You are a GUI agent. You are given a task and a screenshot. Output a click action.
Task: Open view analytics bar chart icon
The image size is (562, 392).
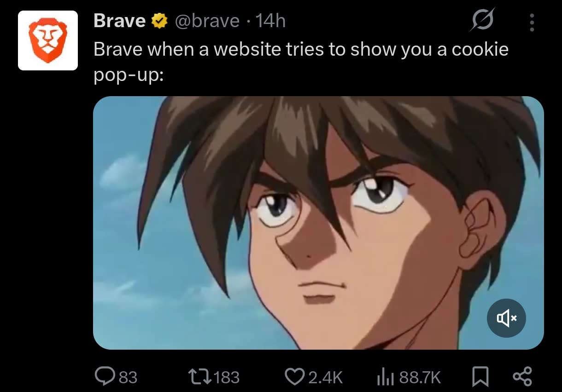pyautogui.click(x=386, y=377)
